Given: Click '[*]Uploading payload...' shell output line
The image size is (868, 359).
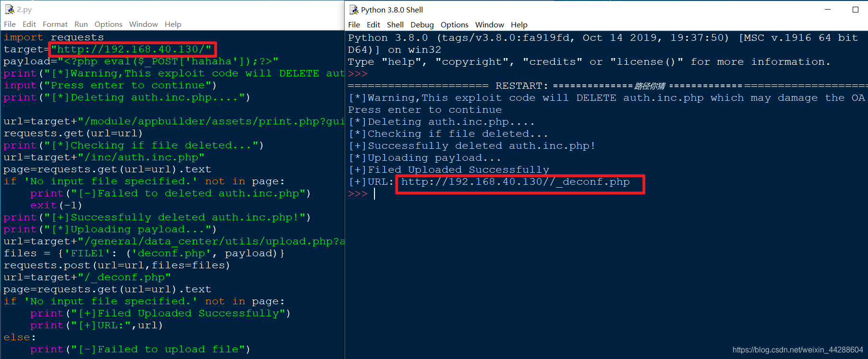Looking at the screenshot, I should [425, 157].
